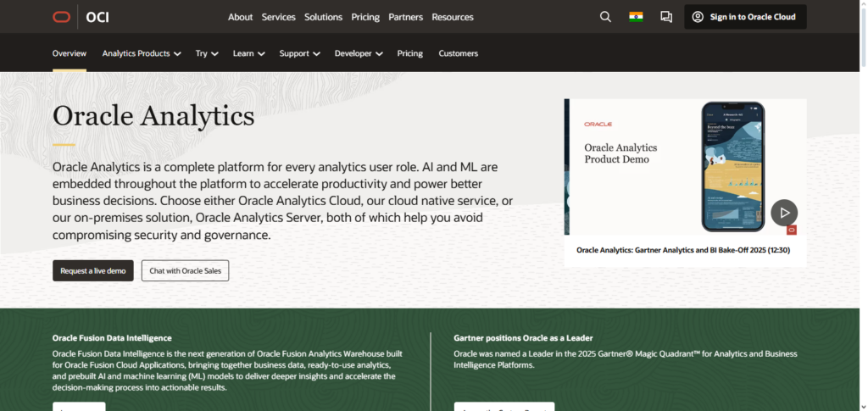
Task: Click the Oracle logo icon
Action: click(61, 17)
